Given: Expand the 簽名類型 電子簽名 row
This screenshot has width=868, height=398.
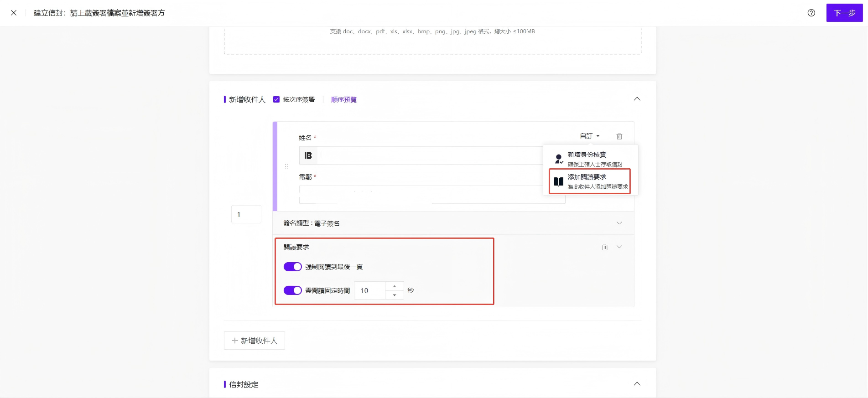Looking at the screenshot, I should click(x=453, y=223).
